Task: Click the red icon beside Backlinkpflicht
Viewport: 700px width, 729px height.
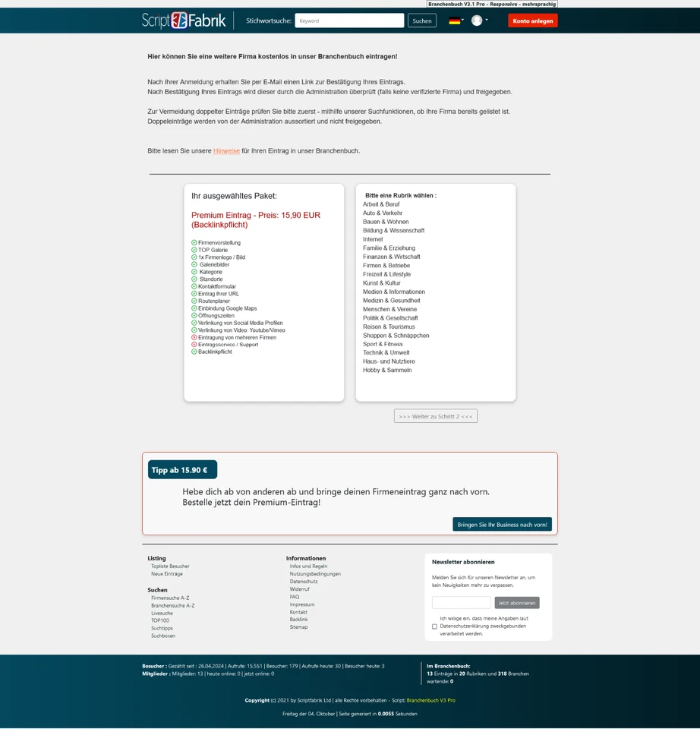Action: pyautogui.click(x=194, y=352)
